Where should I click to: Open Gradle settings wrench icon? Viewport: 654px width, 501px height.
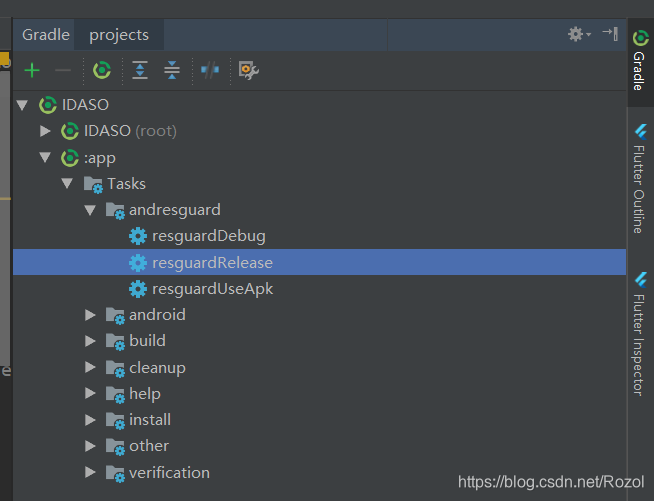pyautogui.click(x=249, y=70)
